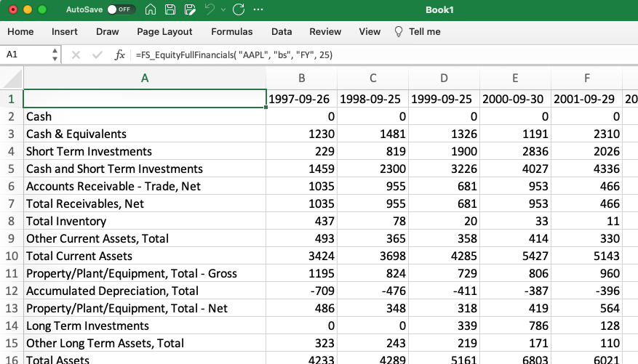
Task: Click the formula bar FS_EquityFullFinancials text
Action: point(234,54)
